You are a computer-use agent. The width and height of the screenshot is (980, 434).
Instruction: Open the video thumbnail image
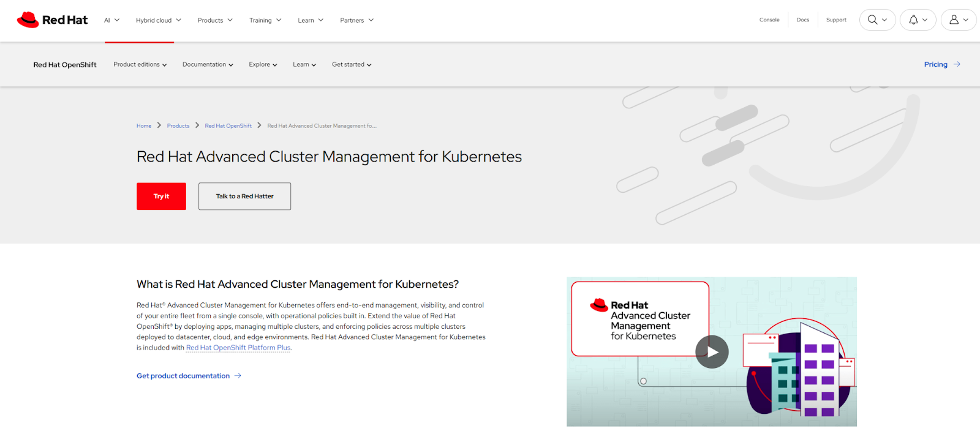[712, 351]
